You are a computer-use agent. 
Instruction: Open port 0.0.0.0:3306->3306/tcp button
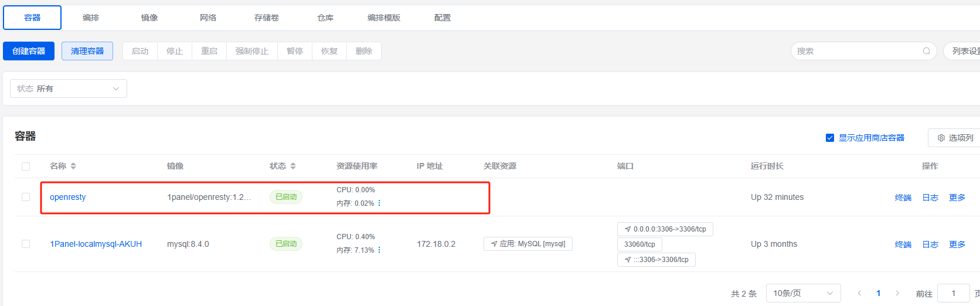coord(665,229)
